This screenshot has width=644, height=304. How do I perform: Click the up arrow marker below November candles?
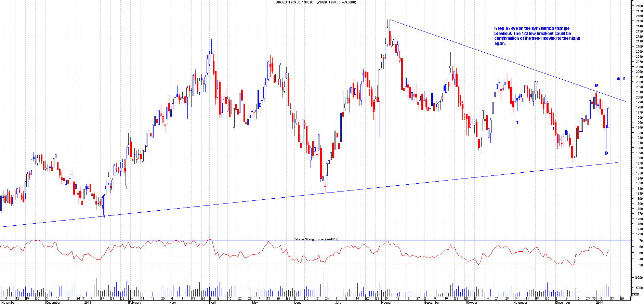coord(517,122)
